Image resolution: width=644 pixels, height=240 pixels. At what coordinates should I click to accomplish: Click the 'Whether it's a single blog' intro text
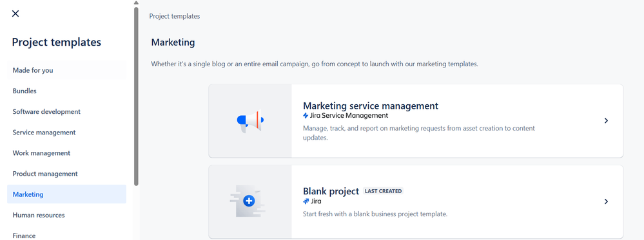click(315, 64)
